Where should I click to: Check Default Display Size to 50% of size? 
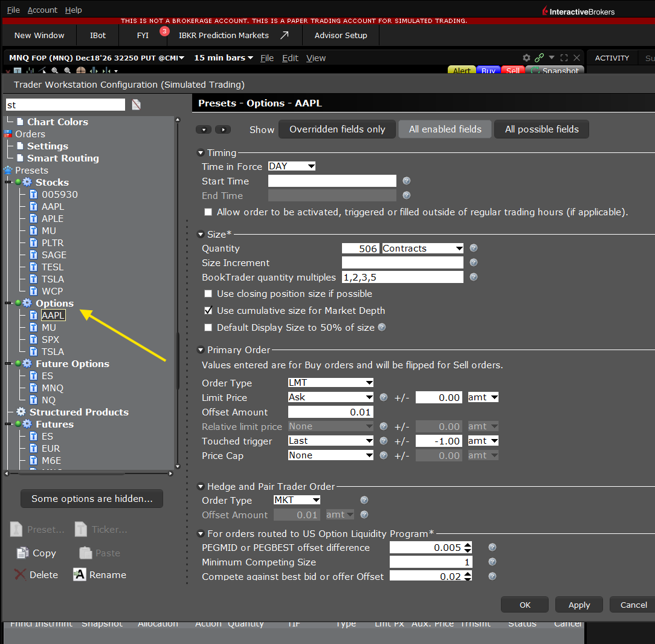(208, 327)
